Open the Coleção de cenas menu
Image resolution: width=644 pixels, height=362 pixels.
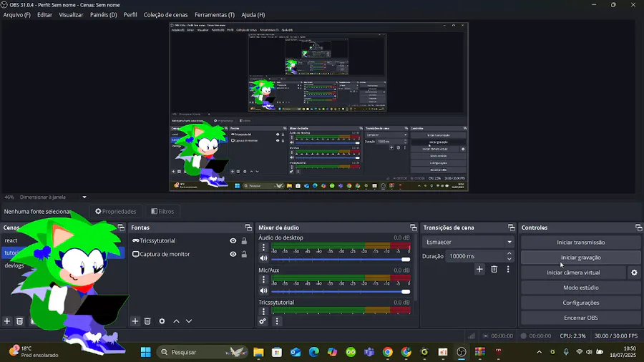(165, 15)
